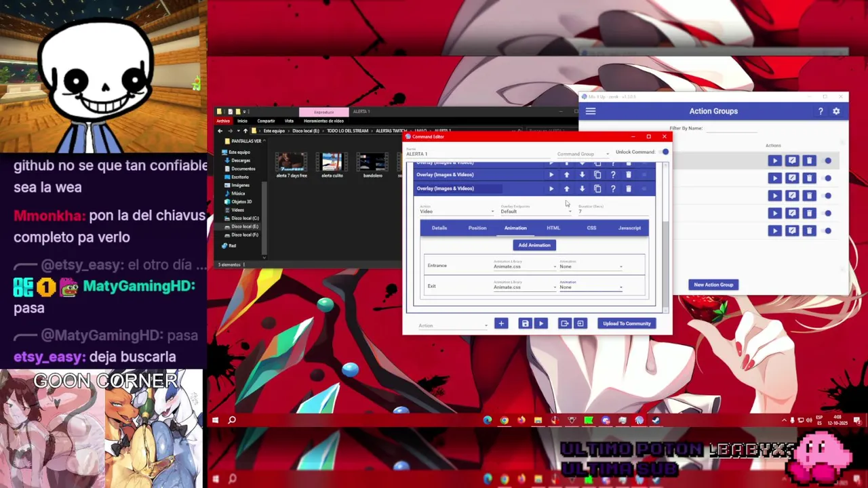This screenshot has height=488, width=868.
Task: Test the command with bottom play button
Action: [541, 324]
